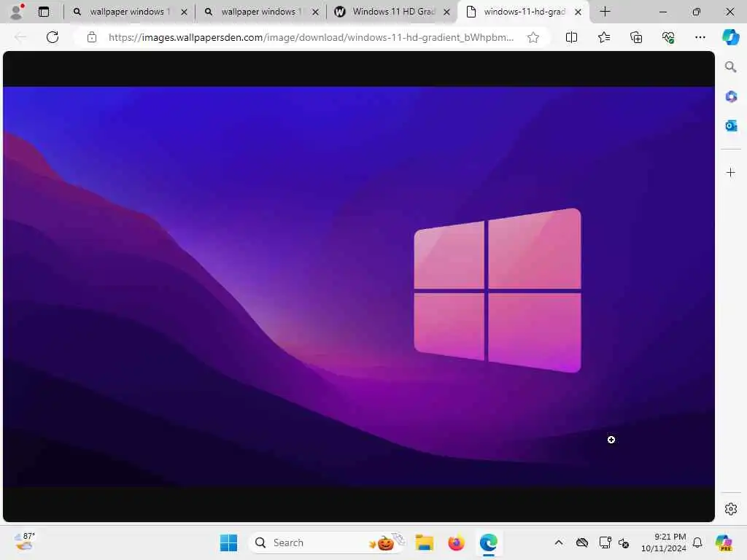Show hidden system tray icons chevron
The image size is (747, 560).
click(559, 542)
